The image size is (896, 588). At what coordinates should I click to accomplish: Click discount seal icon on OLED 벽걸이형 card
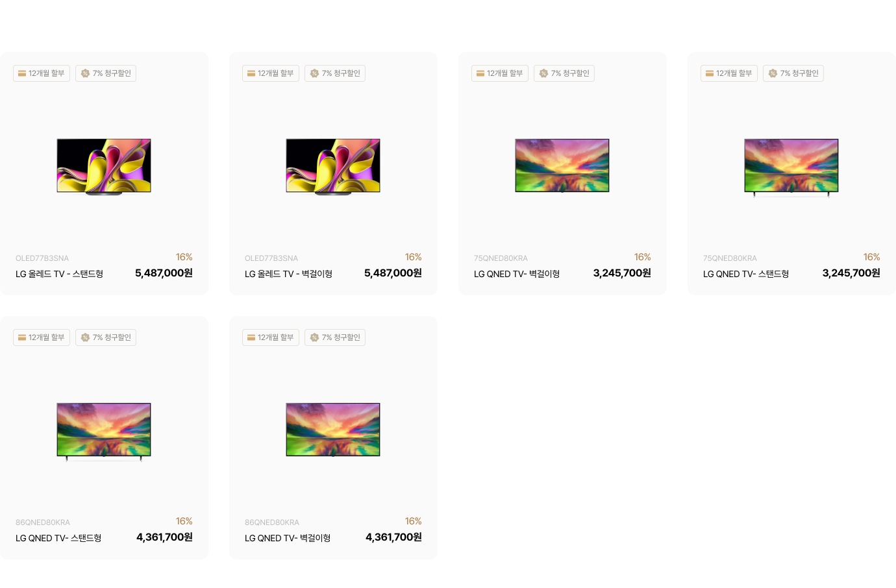(314, 73)
